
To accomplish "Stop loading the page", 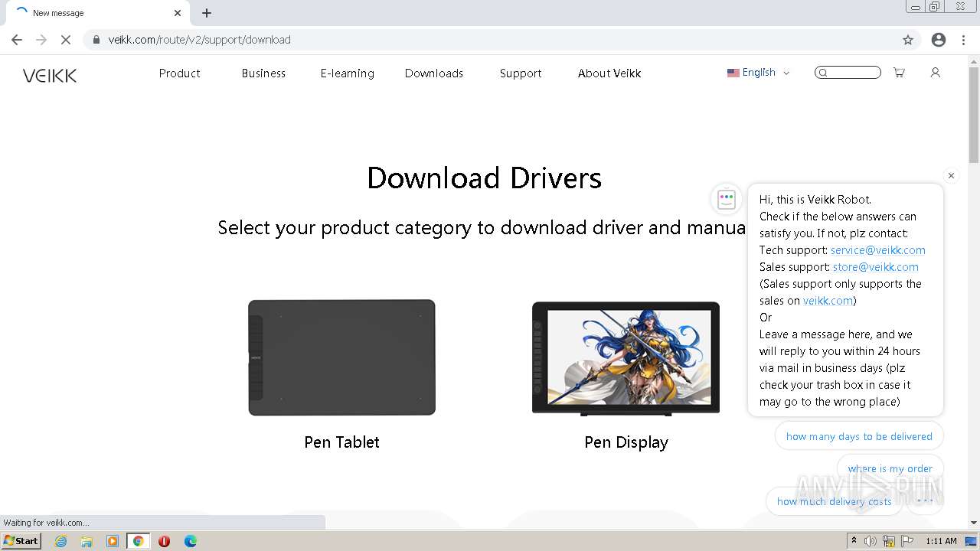I will 66,40.
